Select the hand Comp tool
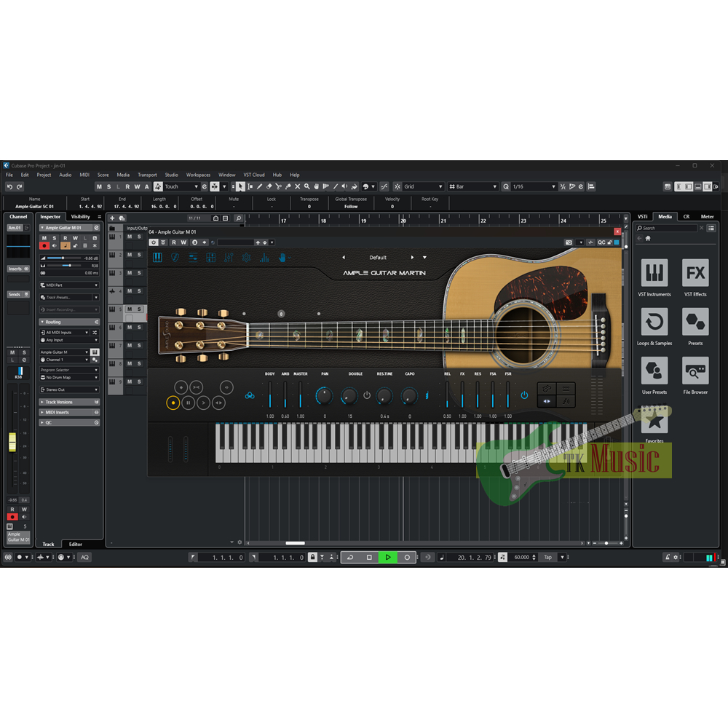The image size is (728, 728). coord(317,186)
